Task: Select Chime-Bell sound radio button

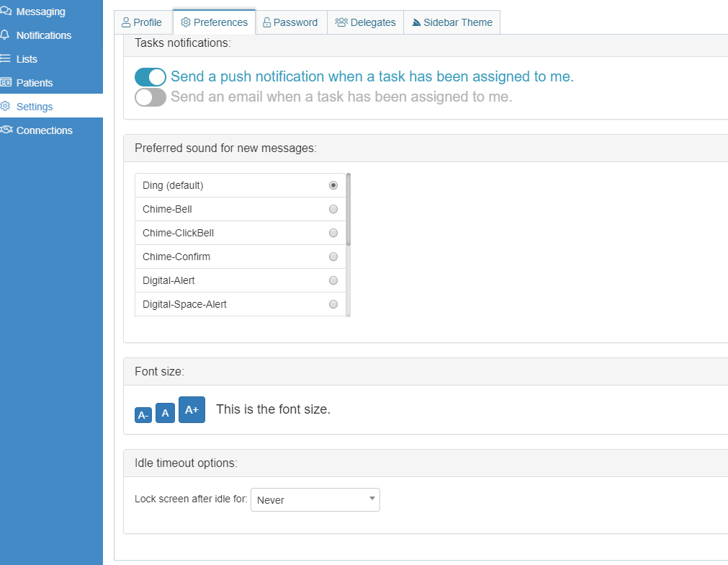Action: click(x=333, y=209)
